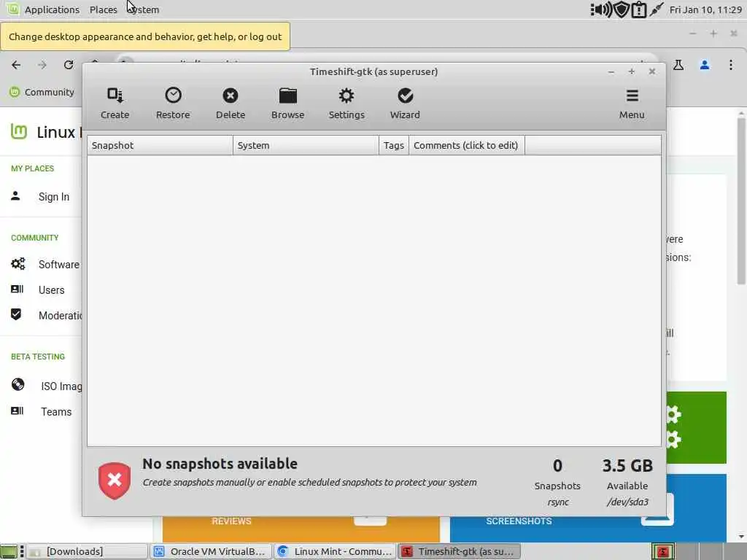This screenshot has width=747, height=560.
Task: Click the battery warning tray icon
Action: click(x=638, y=9)
